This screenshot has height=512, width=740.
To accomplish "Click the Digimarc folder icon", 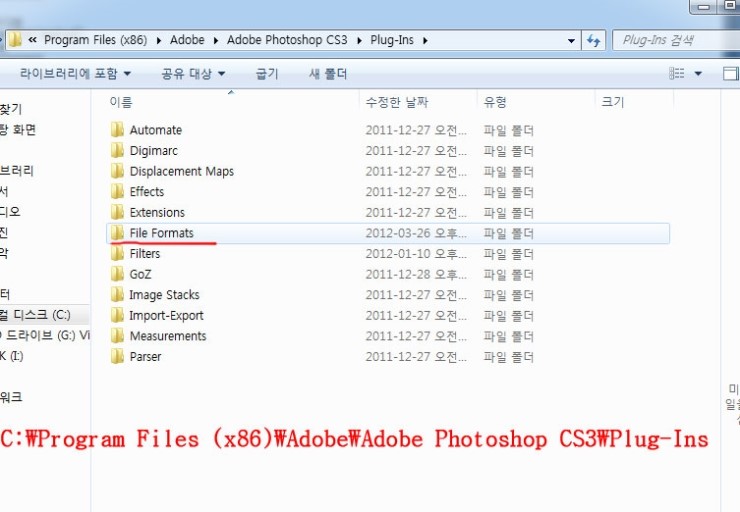I will pyautogui.click(x=117, y=151).
